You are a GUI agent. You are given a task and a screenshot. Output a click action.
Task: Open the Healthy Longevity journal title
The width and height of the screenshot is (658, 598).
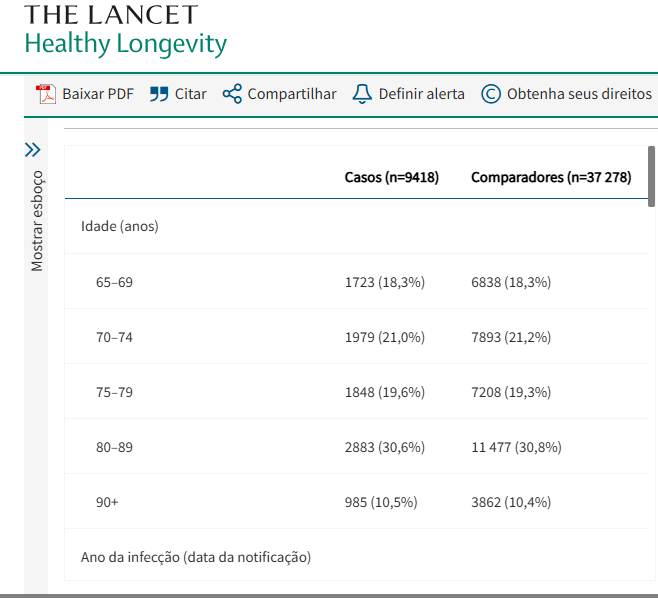click(125, 45)
